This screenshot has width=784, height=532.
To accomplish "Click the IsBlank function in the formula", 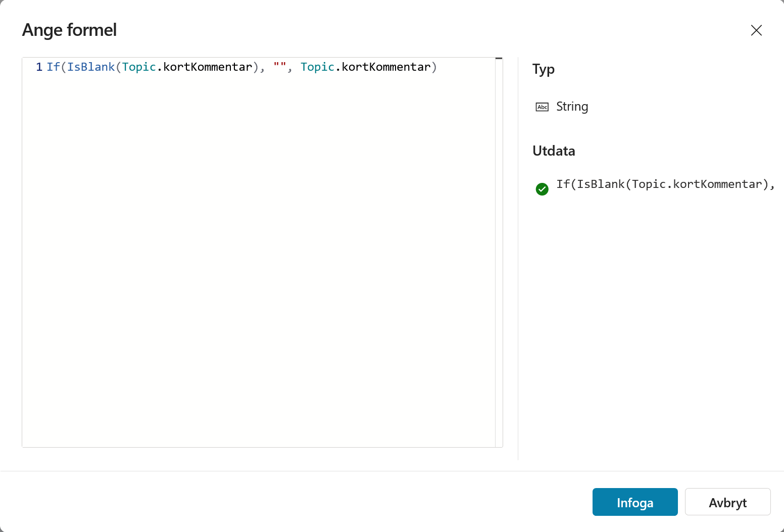I will [x=91, y=67].
